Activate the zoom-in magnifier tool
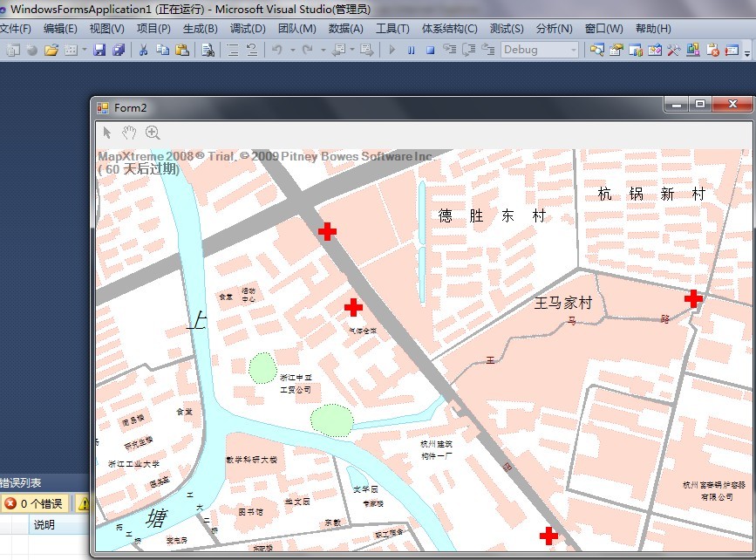This screenshot has width=756, height=560. pos(153,133)
